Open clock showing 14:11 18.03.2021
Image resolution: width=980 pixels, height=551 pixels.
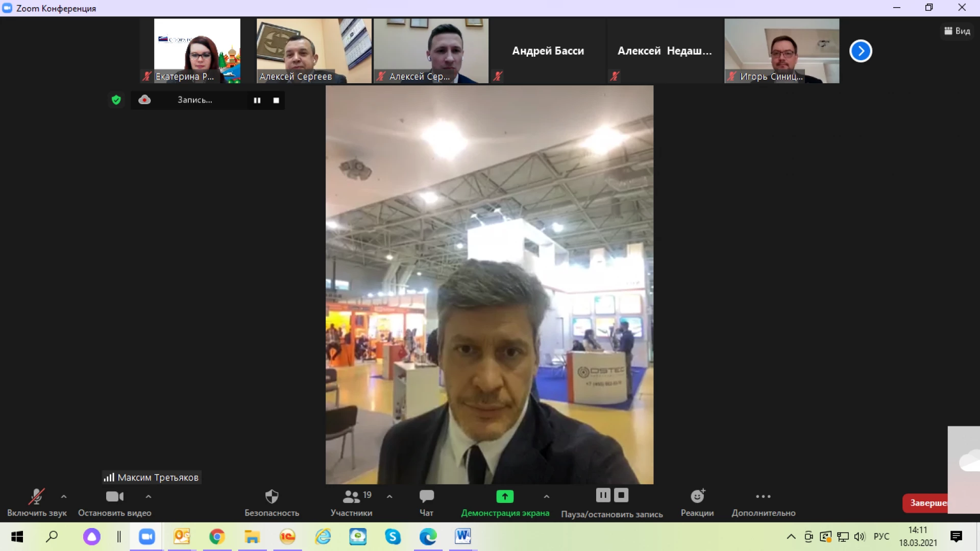(x=918, y=537)
